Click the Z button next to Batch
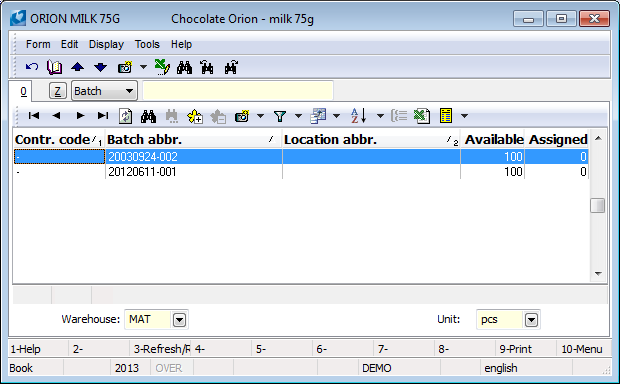620x384 pixels. tap(58, 91)
